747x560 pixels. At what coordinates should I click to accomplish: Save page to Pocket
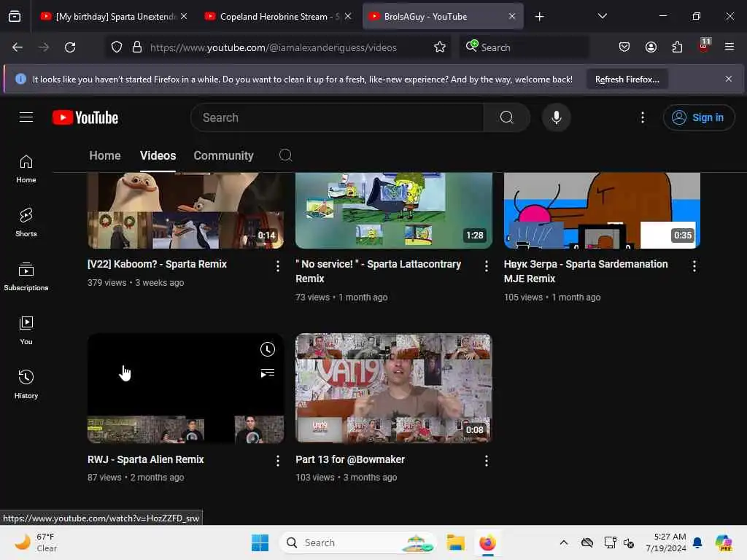[624, 47]
